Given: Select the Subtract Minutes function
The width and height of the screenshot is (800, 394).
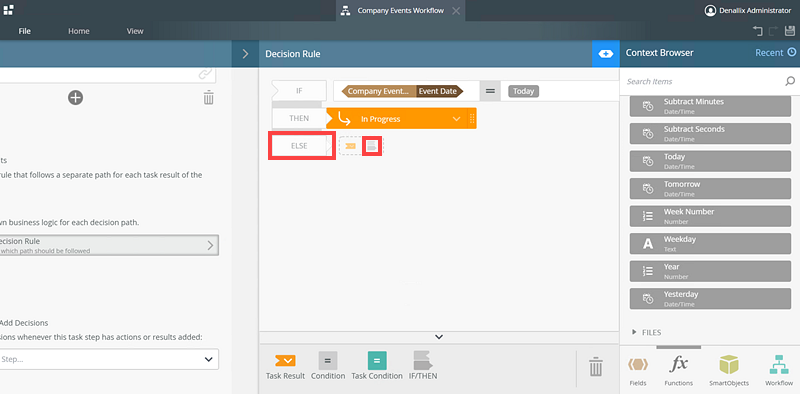Looking at the screenshot, I should pos(710,105).
